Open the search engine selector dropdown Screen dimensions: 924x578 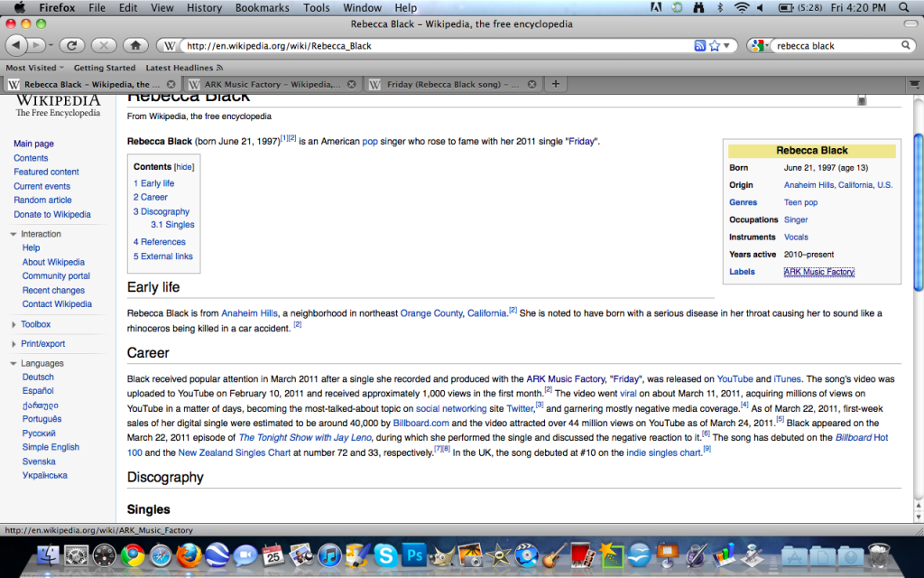(759, 45)
